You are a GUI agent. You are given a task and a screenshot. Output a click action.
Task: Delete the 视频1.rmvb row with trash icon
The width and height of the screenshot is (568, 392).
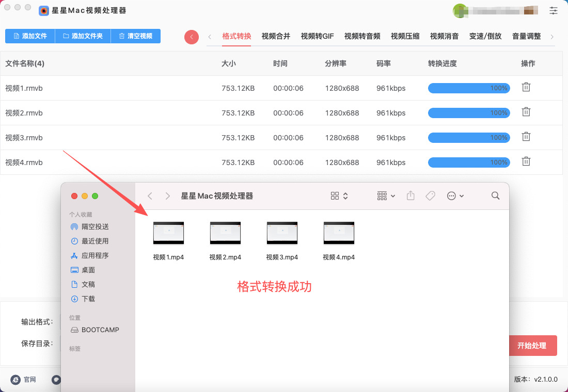(526, 87)
